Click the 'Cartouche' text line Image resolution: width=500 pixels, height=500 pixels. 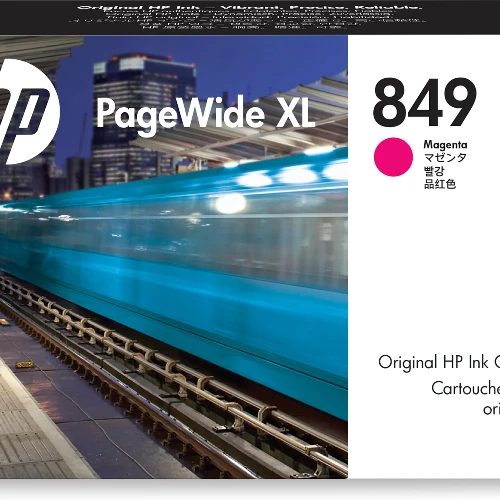coord(465,388)
